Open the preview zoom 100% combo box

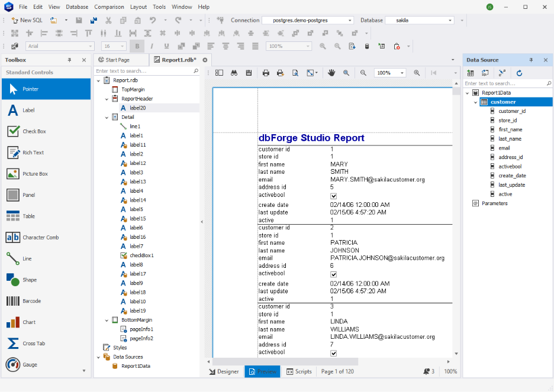pos(390,73)
